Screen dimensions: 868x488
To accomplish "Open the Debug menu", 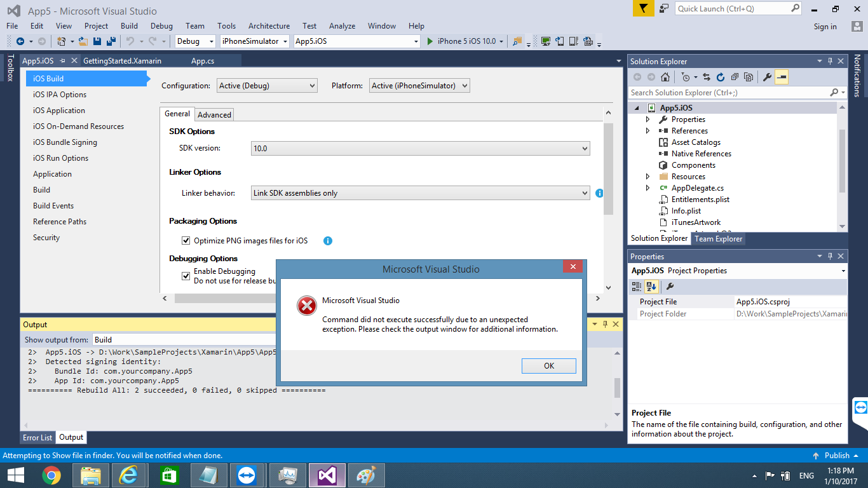I will pyautogui.click(x=161, y=26).
